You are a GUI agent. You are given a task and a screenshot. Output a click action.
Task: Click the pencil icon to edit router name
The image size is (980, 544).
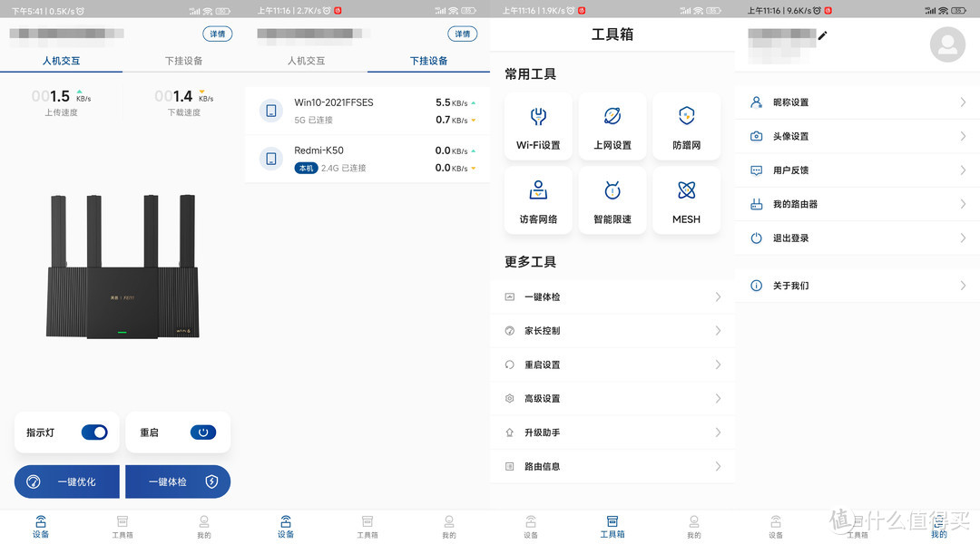tap(822, 36)
